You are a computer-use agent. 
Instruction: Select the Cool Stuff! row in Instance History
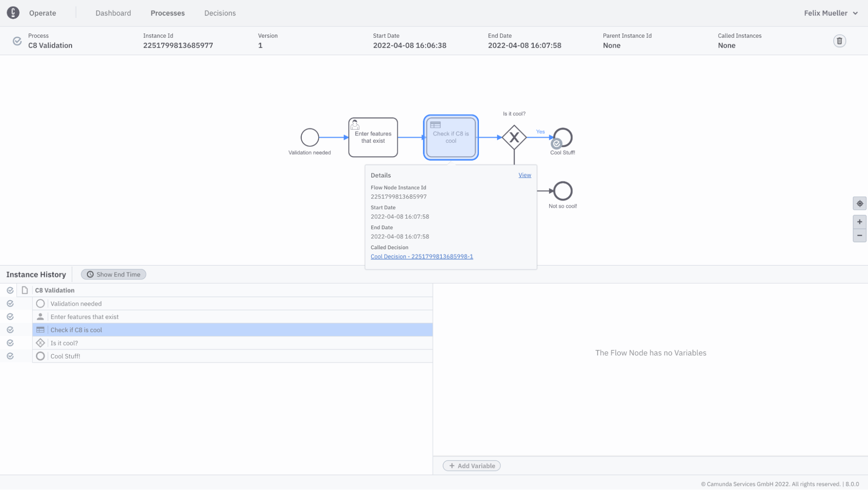(65, 356)
